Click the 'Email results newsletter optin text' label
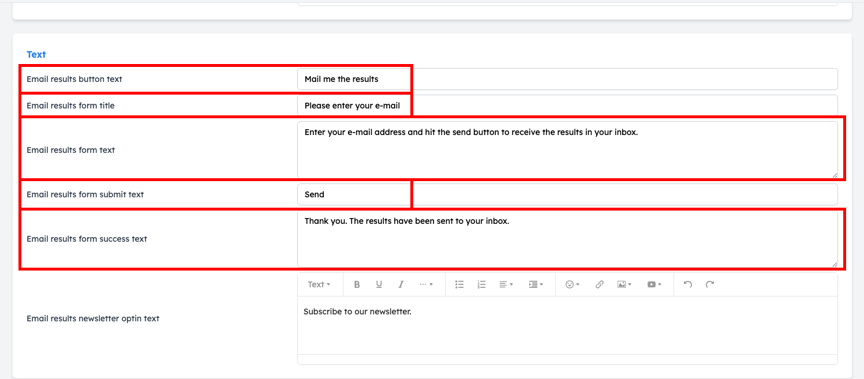Screen dimensions: 864x379 [x=93, y=318]
